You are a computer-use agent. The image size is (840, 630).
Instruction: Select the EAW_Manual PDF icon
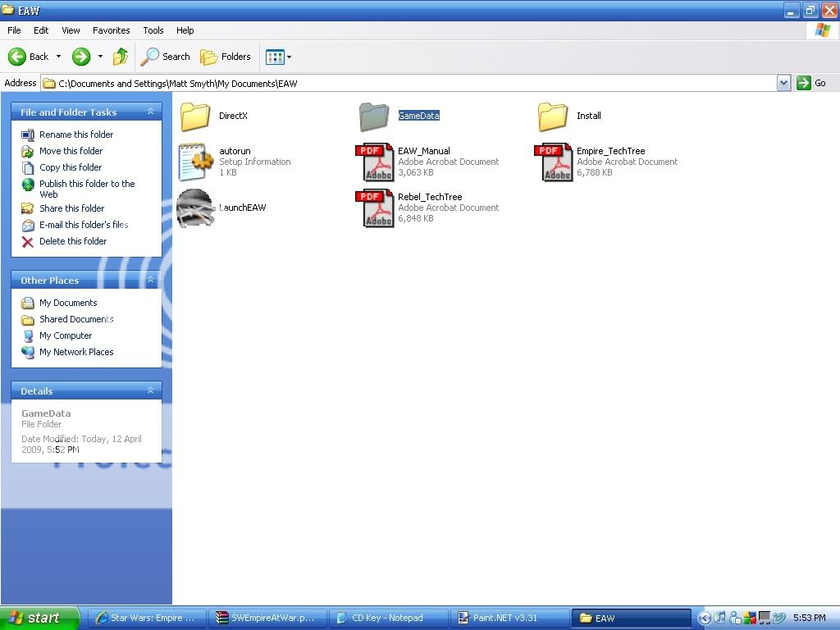374,162
